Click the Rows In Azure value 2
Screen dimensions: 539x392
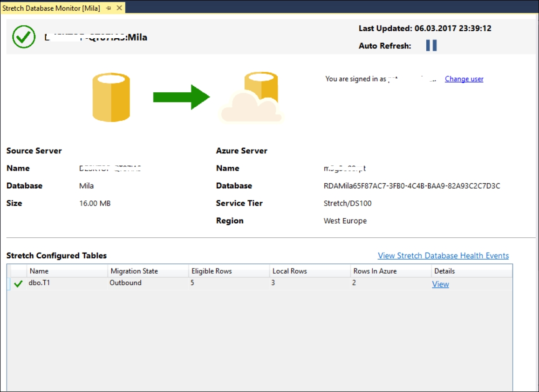354,283
